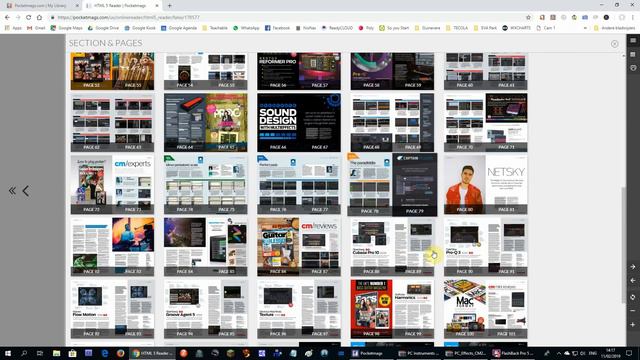The width and height of the screenshot is (640, 360).
Task: Open cm/experts pages 72-73 thumbnail
Action: (x=112, y=184)
